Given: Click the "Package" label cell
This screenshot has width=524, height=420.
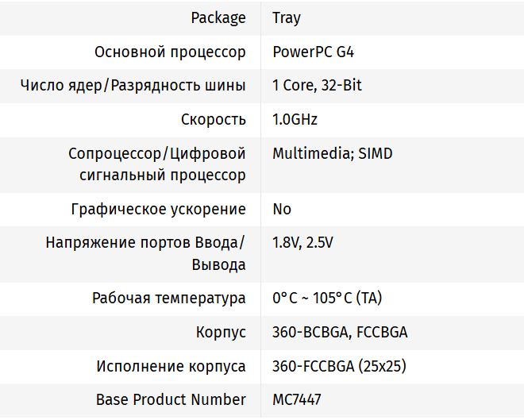Looking at the screenshot, I should point(218,17).
